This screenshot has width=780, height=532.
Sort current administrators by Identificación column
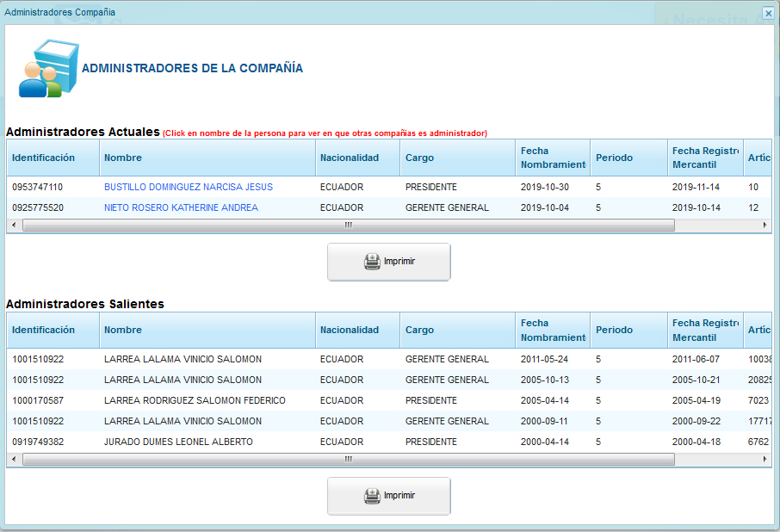43,158
